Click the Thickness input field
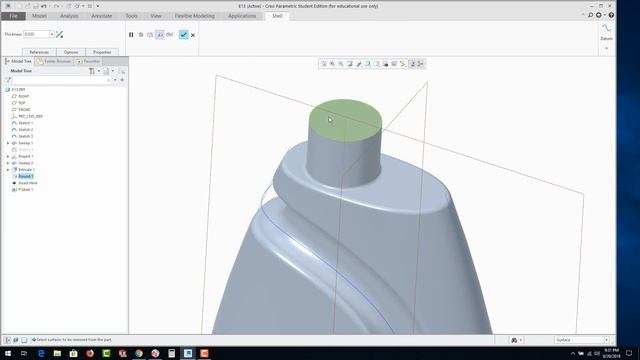Image resolution: width=640 pixels, height=360 pixels. [36, 34]
